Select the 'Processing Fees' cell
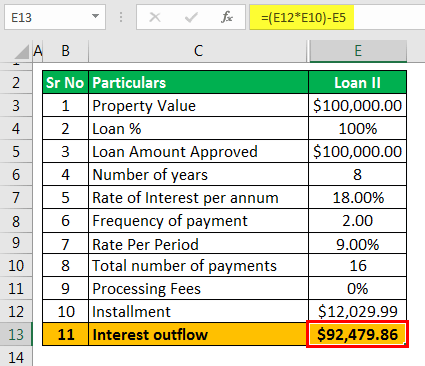The image size is (425, 366). click(x=198, y=288)
